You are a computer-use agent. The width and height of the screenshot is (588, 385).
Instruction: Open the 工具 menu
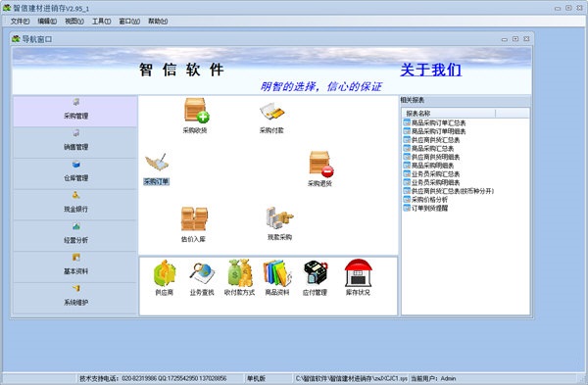pos(102,22)
